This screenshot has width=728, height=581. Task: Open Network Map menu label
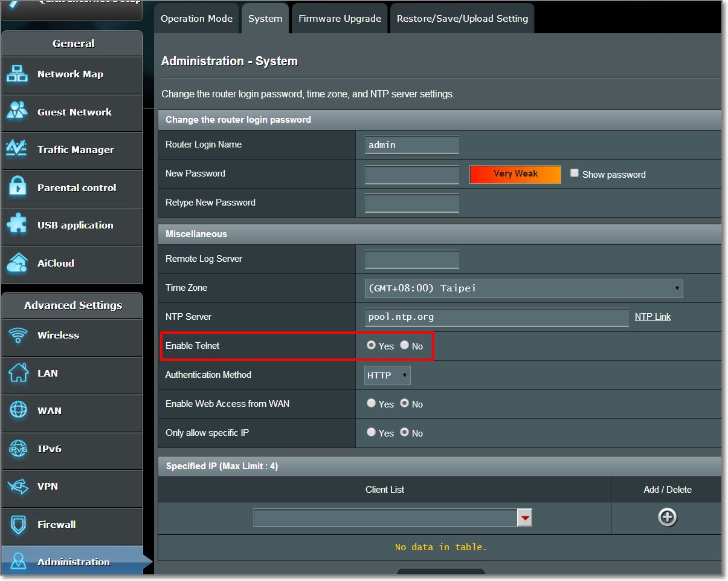(70, 74)
